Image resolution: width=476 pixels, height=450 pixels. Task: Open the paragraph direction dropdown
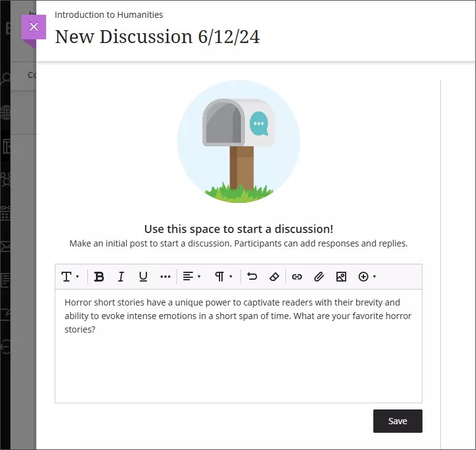click(x=223, y=277)
